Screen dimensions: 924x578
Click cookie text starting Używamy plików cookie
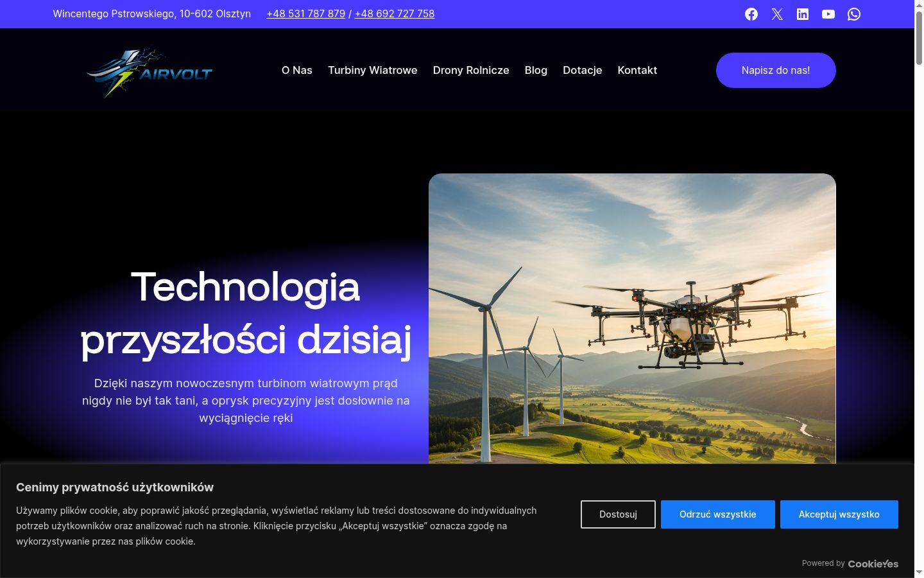[277, 526]
